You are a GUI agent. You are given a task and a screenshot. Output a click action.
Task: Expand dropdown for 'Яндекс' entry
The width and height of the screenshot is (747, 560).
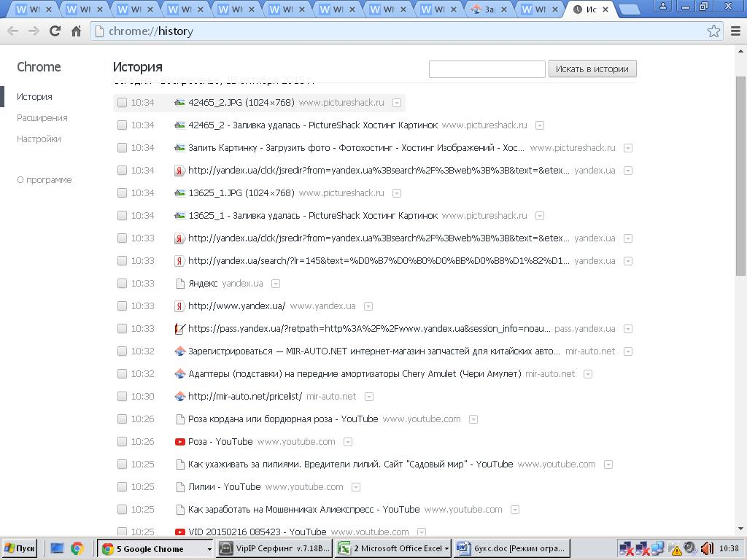(275, 284)
